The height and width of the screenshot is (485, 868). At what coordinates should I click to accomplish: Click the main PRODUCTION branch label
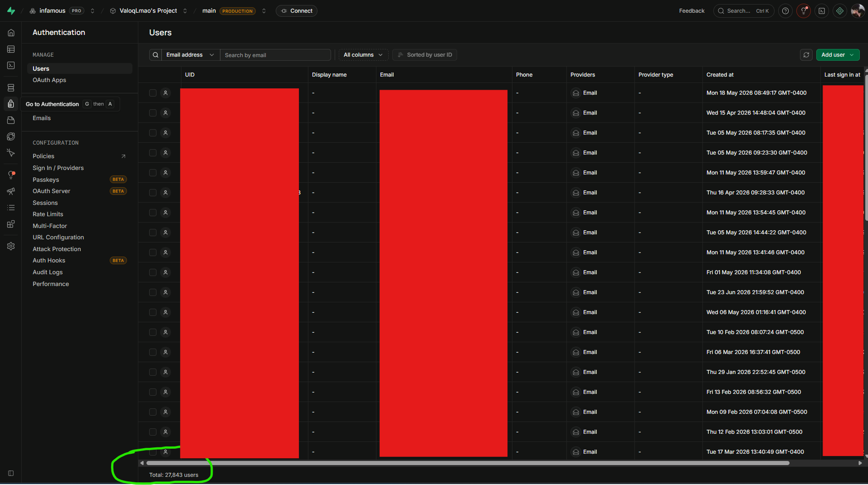(x=229, y=11)
